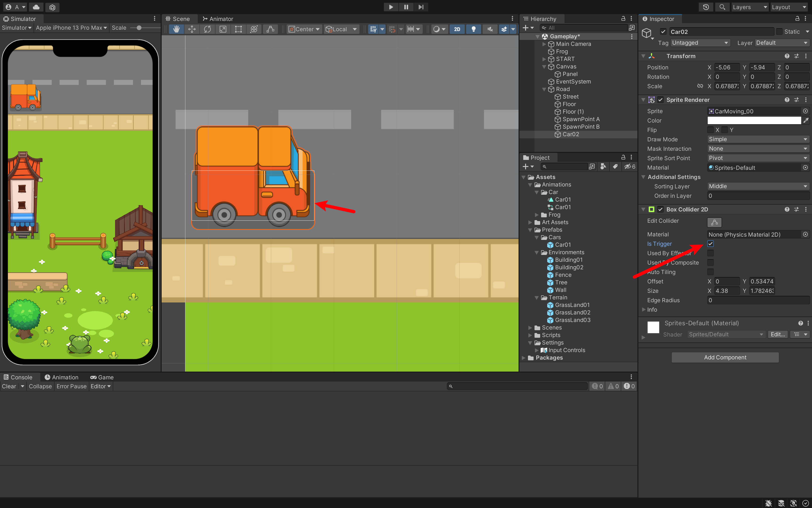The height and width of the screenshot is (508, 812).
Task: Click the Play button
Action: point(391,7)
